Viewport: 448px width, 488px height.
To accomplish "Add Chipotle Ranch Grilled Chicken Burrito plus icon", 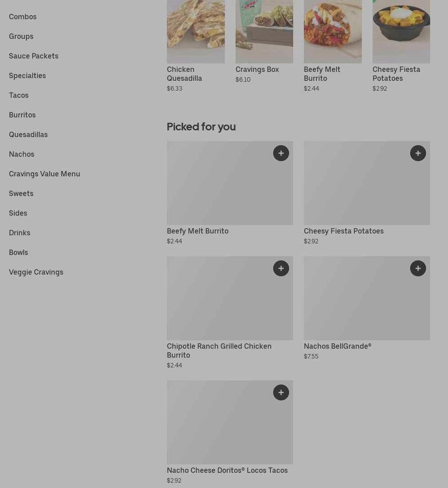I will tap(281, 268).
